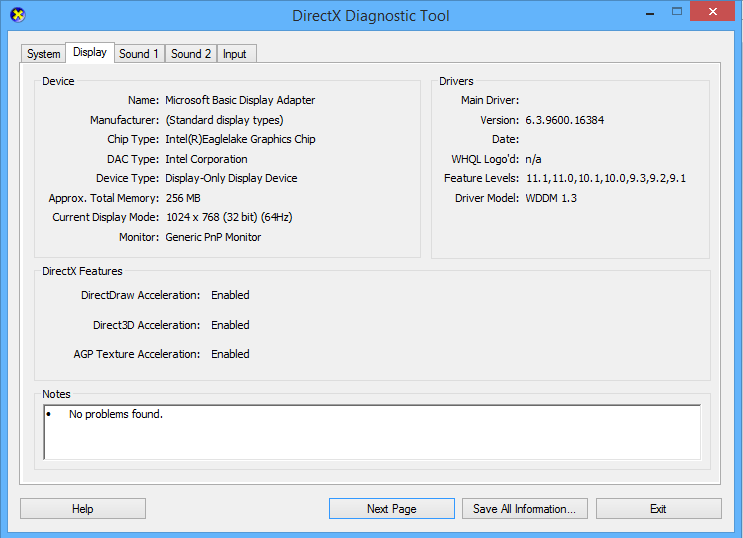Click Direct3D Acceleration 'Enabled' value

(x=230, y=325)
